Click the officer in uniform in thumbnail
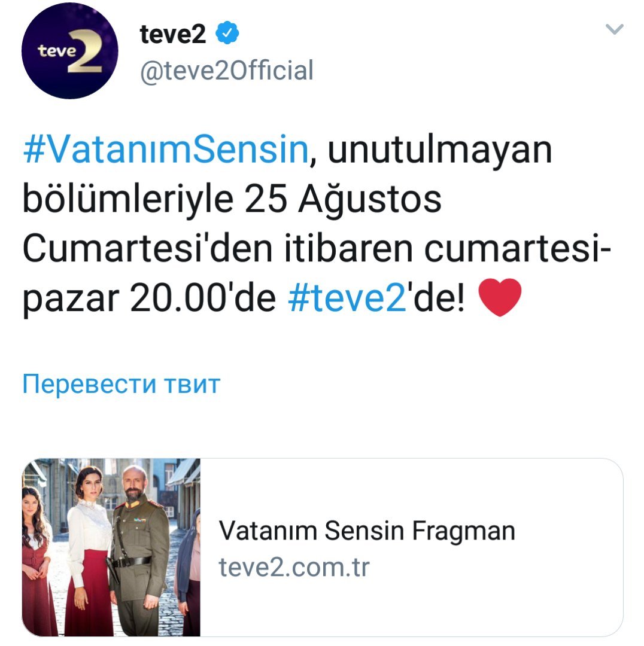 click(x=139, y=552)
